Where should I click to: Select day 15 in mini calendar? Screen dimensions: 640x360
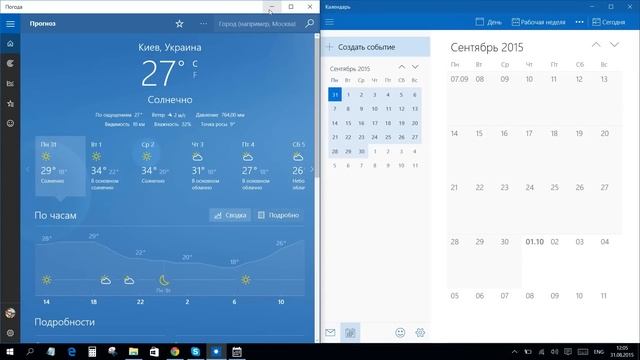point(348,123)
